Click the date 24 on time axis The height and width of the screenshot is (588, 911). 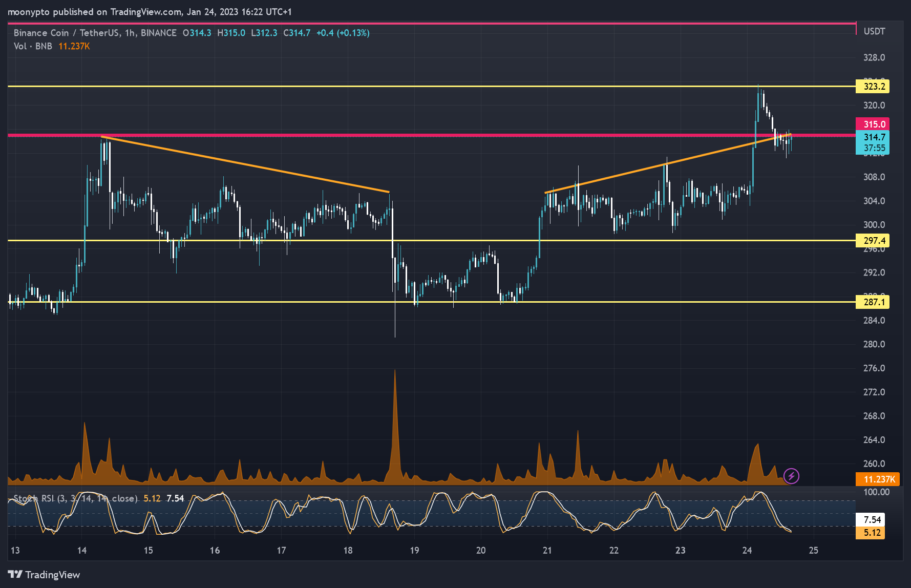(x=747, y=551)
